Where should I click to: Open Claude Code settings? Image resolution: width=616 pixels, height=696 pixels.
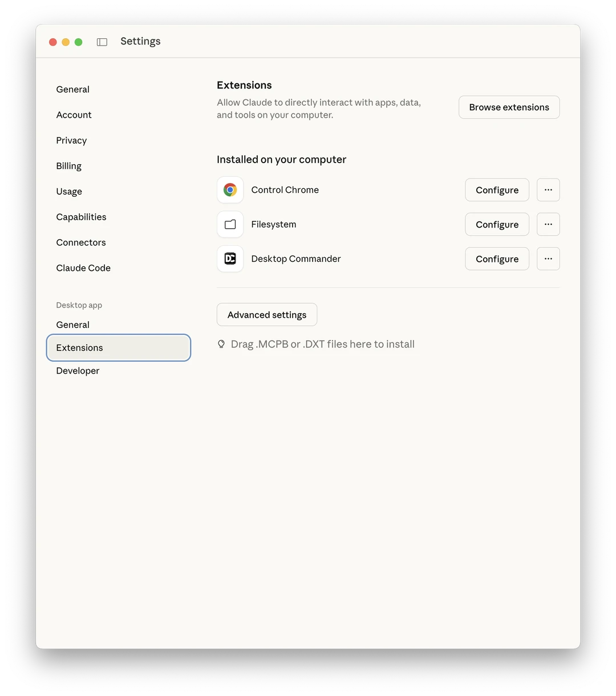coord(83,268)
